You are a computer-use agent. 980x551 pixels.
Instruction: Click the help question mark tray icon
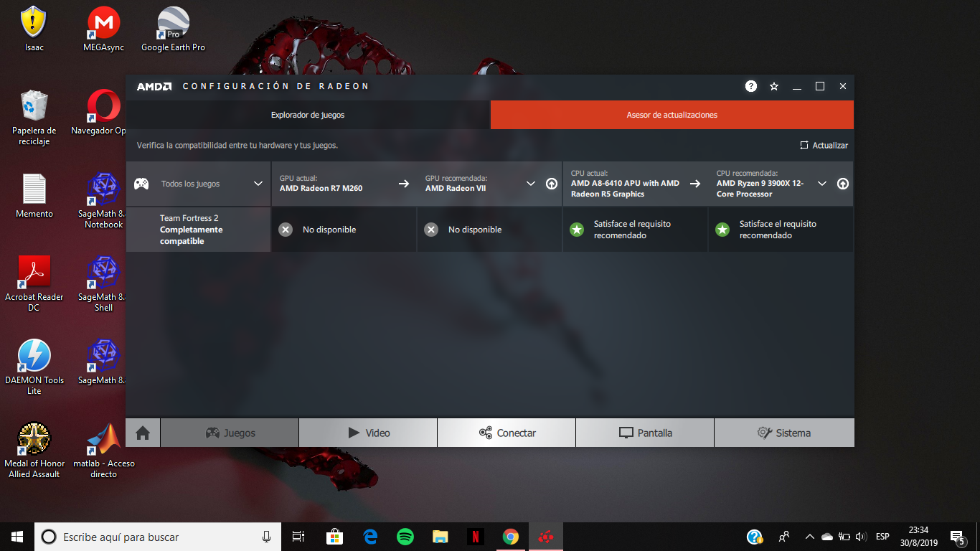(754, 537)
